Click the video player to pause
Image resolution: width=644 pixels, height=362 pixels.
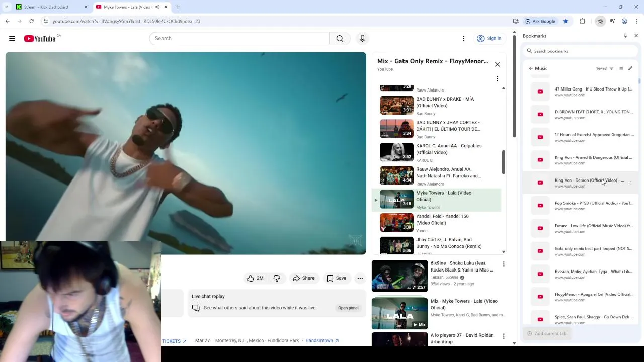186,153
